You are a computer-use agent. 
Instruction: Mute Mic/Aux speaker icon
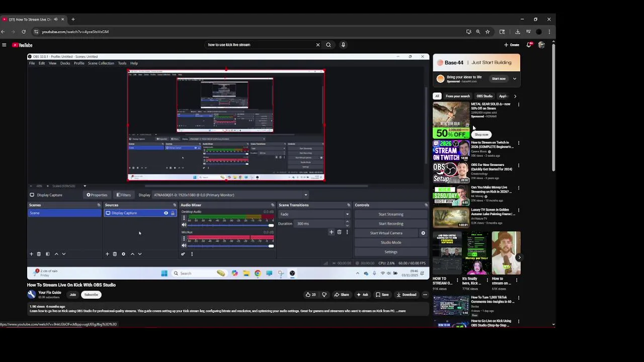[x=184, y=245]
